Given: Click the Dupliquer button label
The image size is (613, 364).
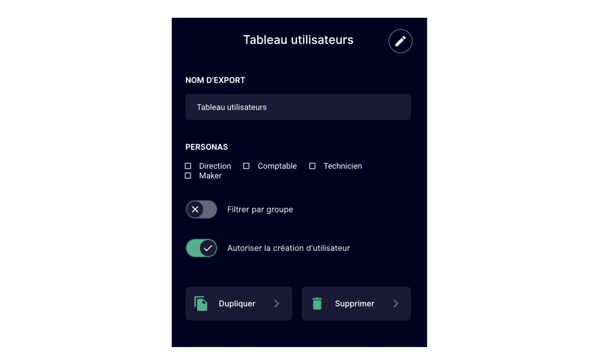Looking at the screenshot, I should click(237, 303).
